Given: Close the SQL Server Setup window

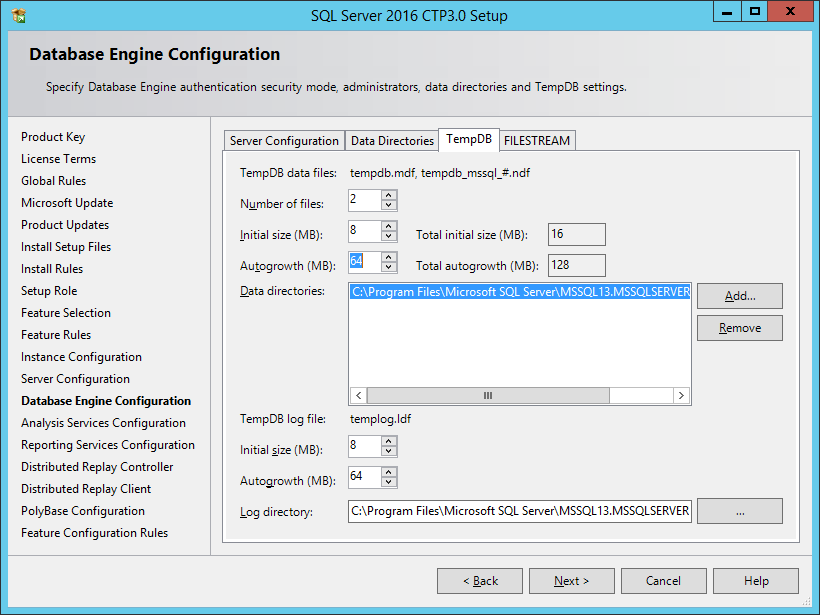Looking at the screenshot, I should tap(790, 12).
